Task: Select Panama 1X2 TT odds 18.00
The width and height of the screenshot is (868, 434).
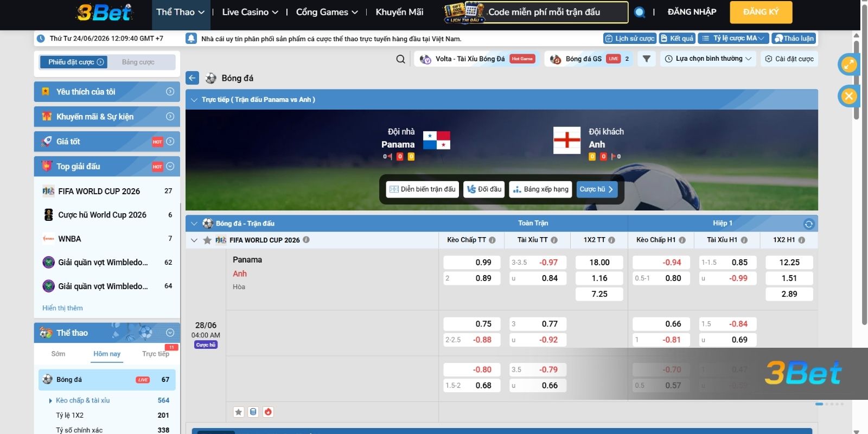Action: point(599,263)
